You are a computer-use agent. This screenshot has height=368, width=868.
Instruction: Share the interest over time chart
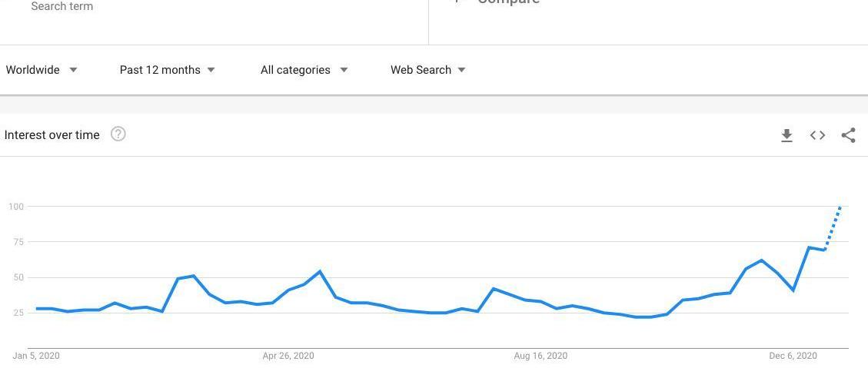point(848,135)
